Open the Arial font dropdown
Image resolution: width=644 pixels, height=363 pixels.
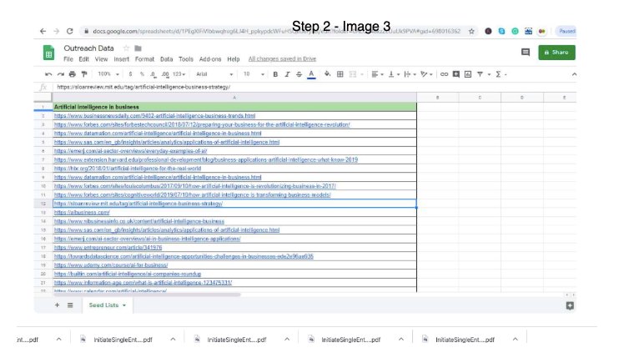tap(214, 74)
